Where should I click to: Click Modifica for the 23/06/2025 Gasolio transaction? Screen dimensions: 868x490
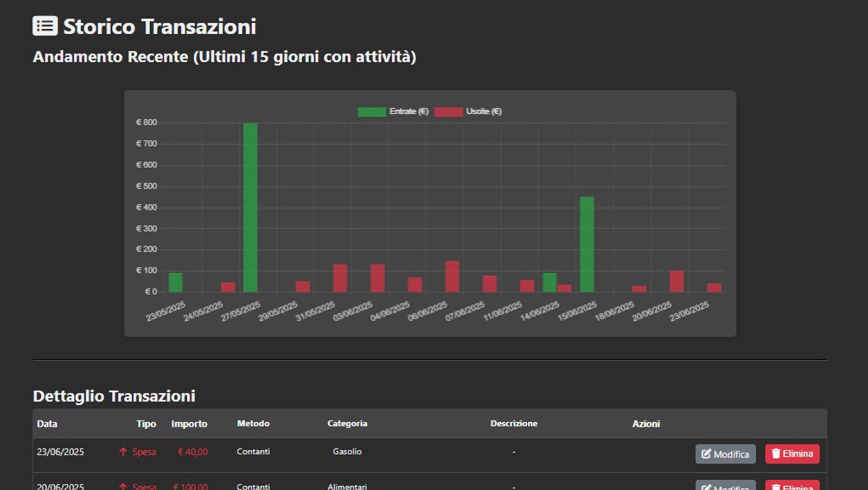[x=725, y=454]
